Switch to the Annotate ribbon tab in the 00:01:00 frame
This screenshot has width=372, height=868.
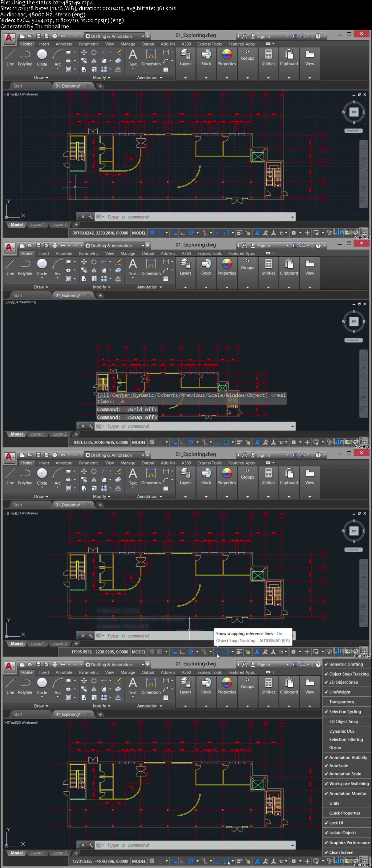64,44
